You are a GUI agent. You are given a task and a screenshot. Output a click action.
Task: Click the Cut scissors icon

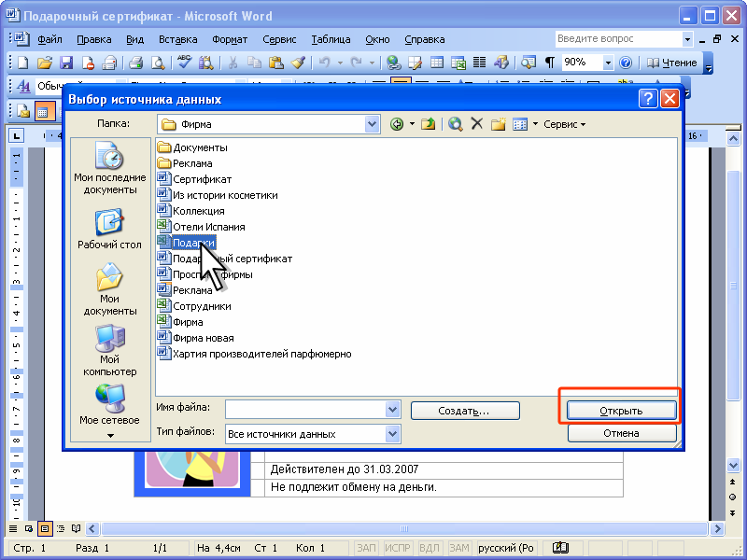click(233, 63)
